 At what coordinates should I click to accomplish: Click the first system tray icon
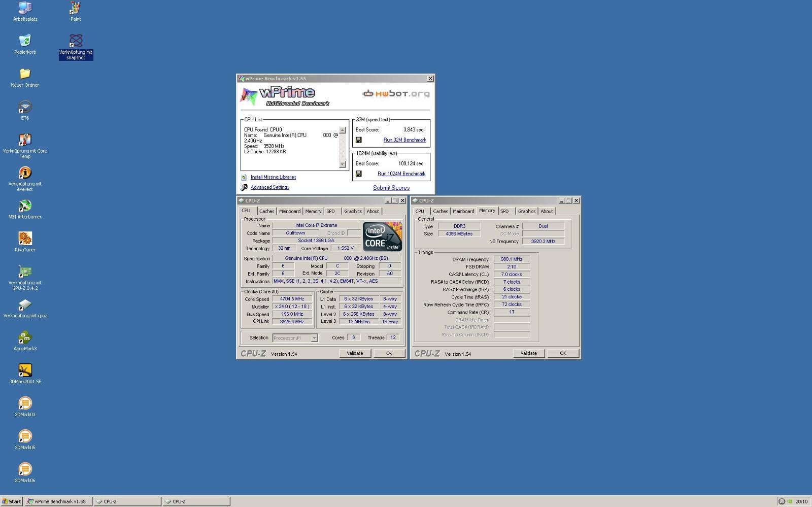coord(782,501)
